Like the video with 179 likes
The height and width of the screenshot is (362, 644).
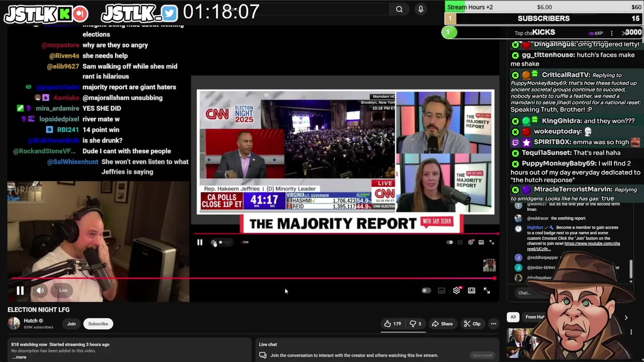(x=393, y=324)
